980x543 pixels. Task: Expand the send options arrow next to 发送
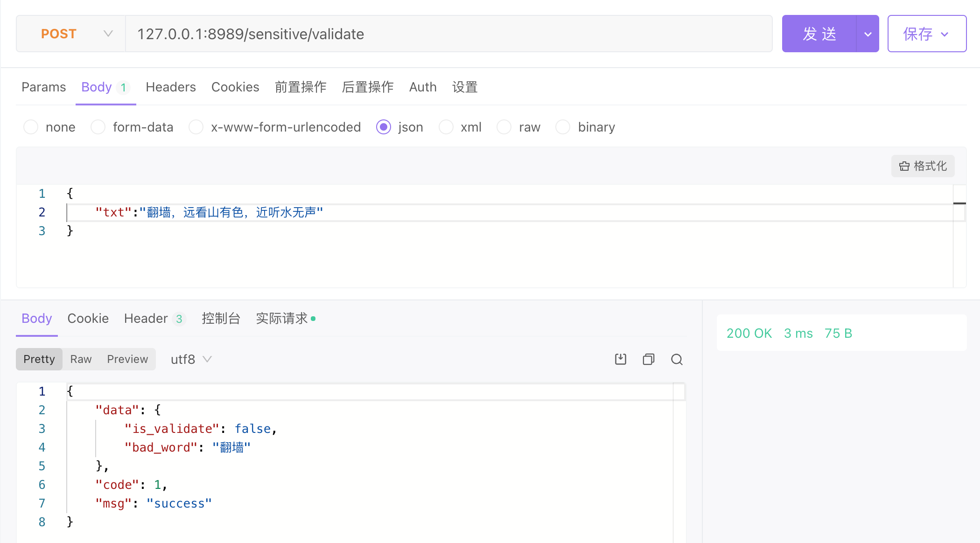(868, 34)
